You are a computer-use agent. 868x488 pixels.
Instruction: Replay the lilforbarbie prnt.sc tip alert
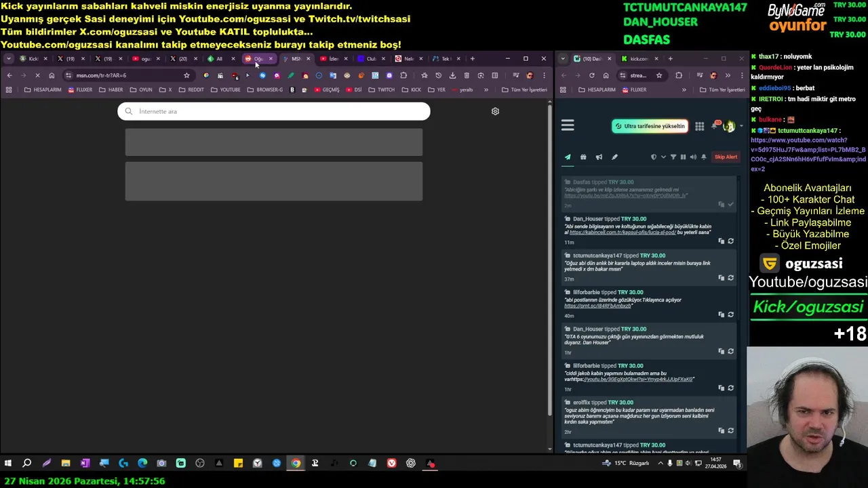click(730, 314)
